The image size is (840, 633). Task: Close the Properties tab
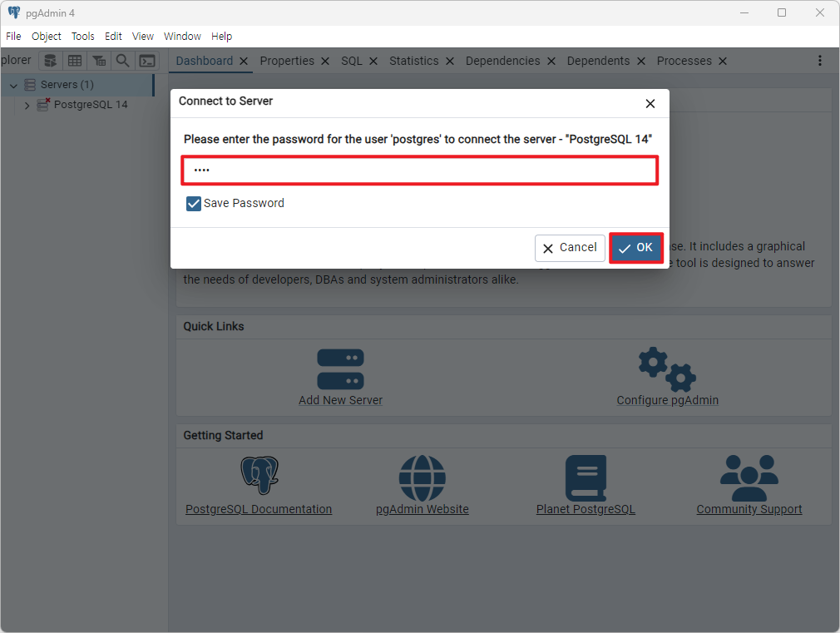tap(325, 61)
